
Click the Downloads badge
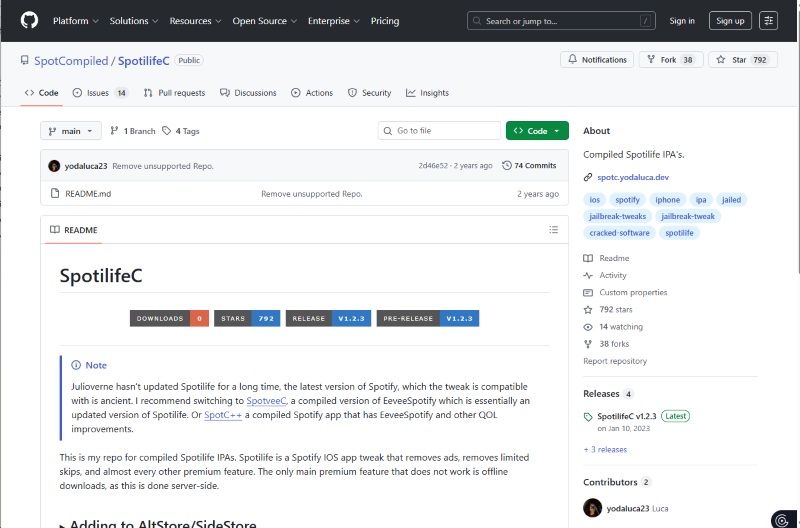tap(169, 318)
